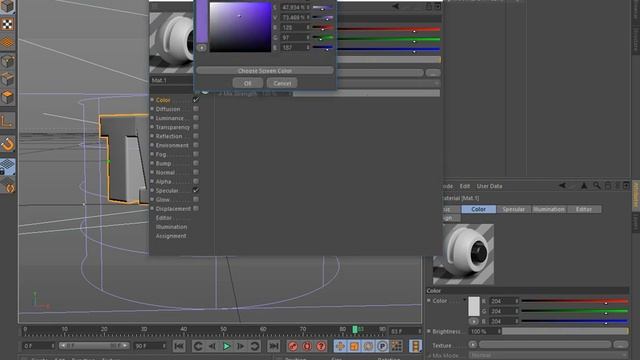Toggle point level animation dots icon
This screenshot has width=640, height=360.
(x=396, y=346)
